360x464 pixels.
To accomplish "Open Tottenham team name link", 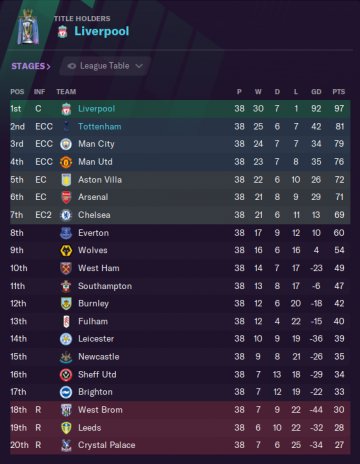I will [x=100, y=127].
